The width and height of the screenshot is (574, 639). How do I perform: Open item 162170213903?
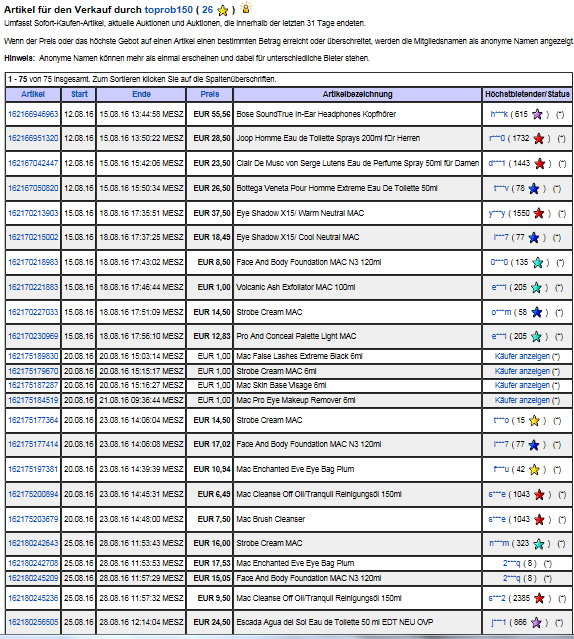pyautogui.click(x=33, y=213)
